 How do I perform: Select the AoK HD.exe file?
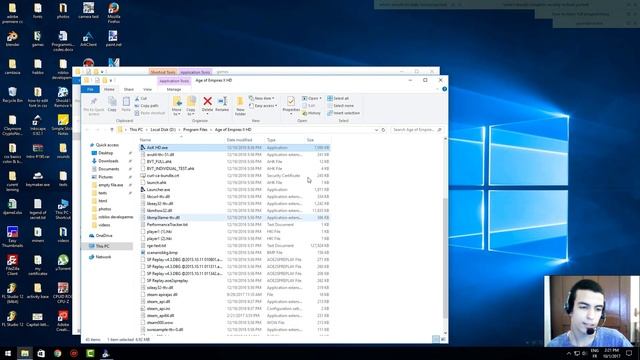click(x=234, y=147)
